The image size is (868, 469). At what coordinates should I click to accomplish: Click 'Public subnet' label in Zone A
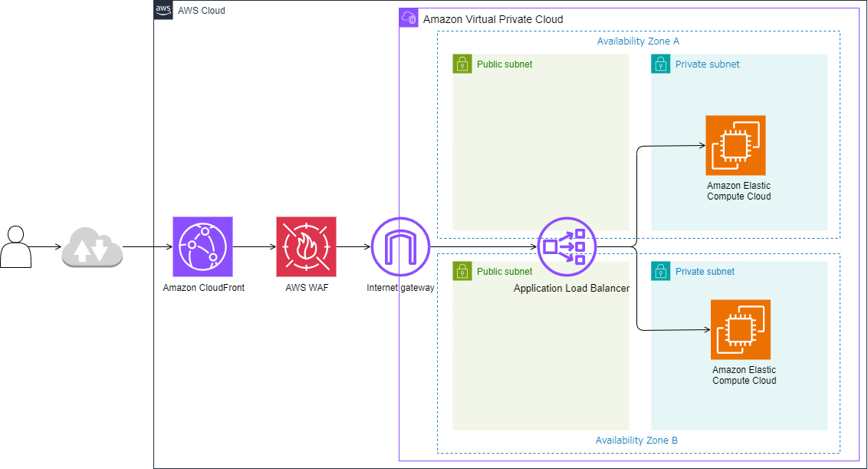(x=505, y=64)
